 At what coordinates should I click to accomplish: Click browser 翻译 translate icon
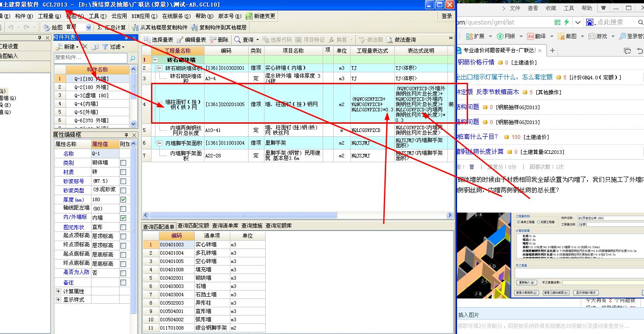click(x=530, y=36)
